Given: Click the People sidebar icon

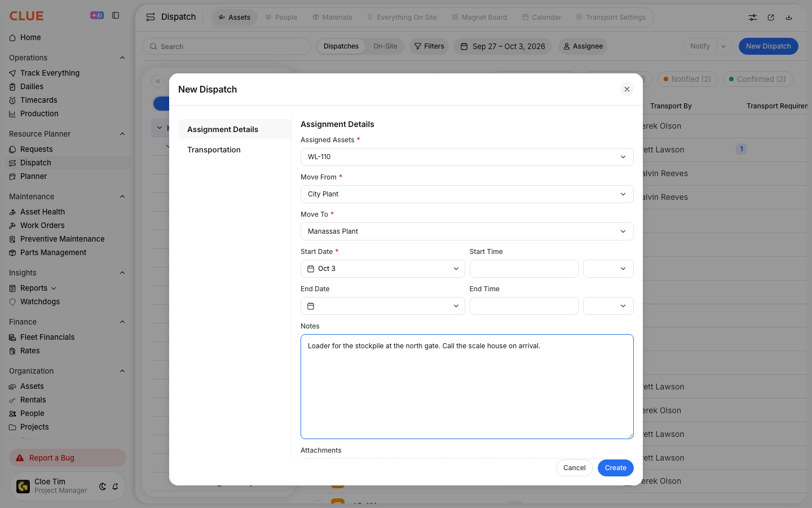Looking at the screenshot, I should 12,414.
